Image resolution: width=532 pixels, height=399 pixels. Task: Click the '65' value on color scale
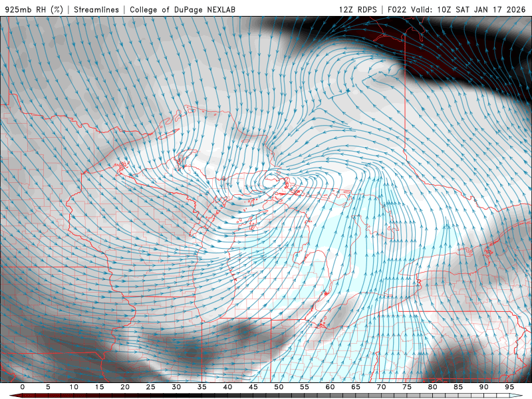click(x=356, y=387)
